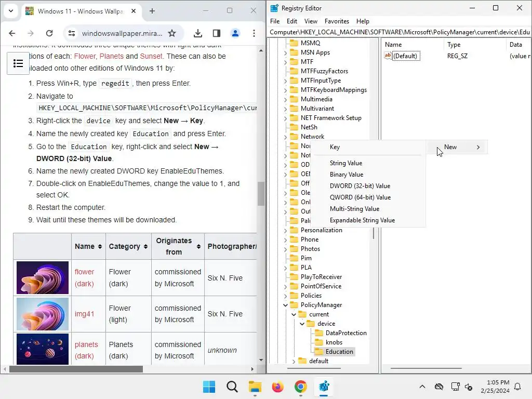Open the planets (dark) wallpaper link
Image resolution: width=532 pixels, height=399 pixels.
pyautogui.click(x=86, y=350)
